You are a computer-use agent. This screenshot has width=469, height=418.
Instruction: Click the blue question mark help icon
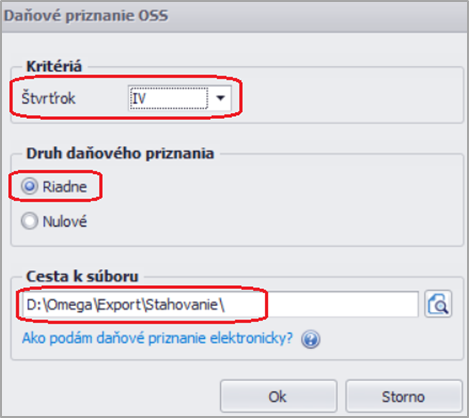(x=310, y=339)
